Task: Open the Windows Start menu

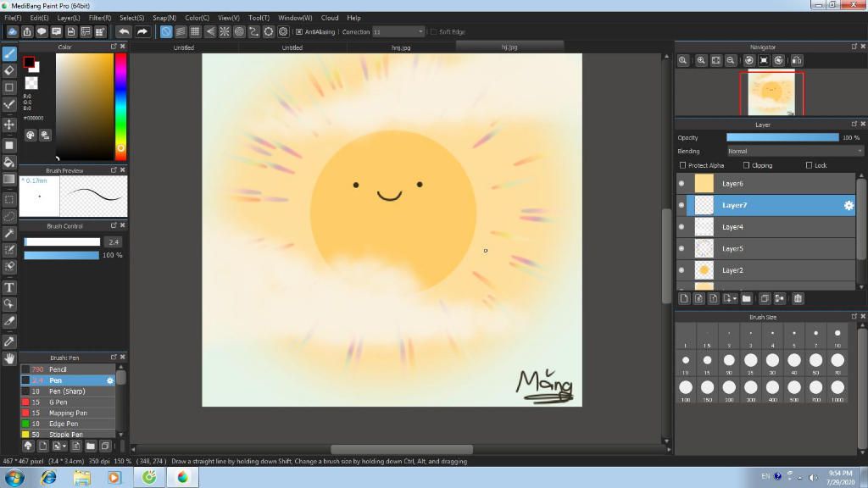Action: click(x=14, y=477)
